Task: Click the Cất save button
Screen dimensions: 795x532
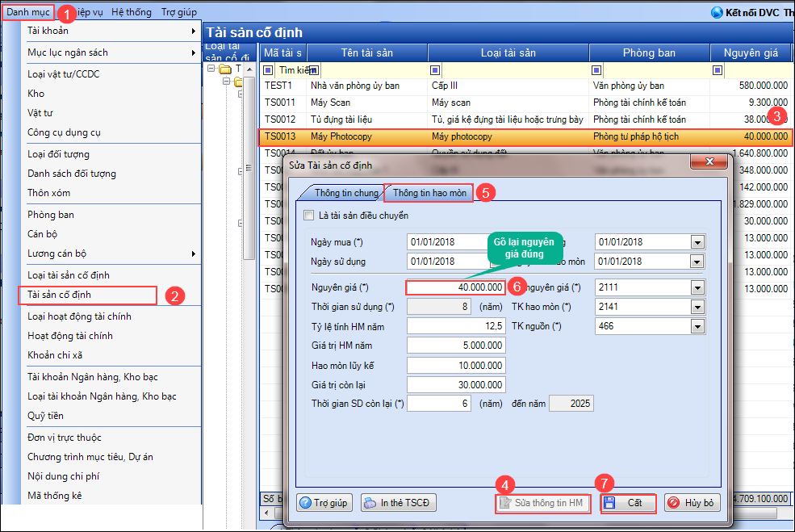Action: [629, 503]
